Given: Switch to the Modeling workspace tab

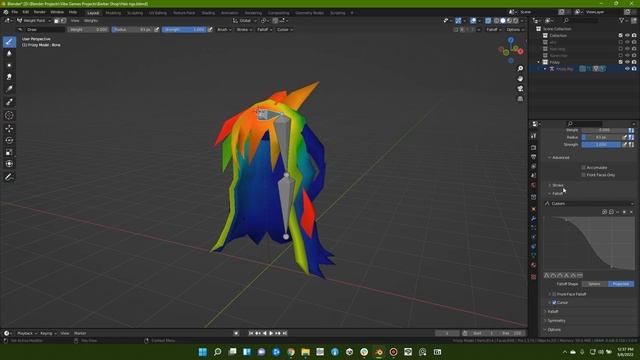Looking at the screenshot, I should pyautogui.click(x=113, y=13).
